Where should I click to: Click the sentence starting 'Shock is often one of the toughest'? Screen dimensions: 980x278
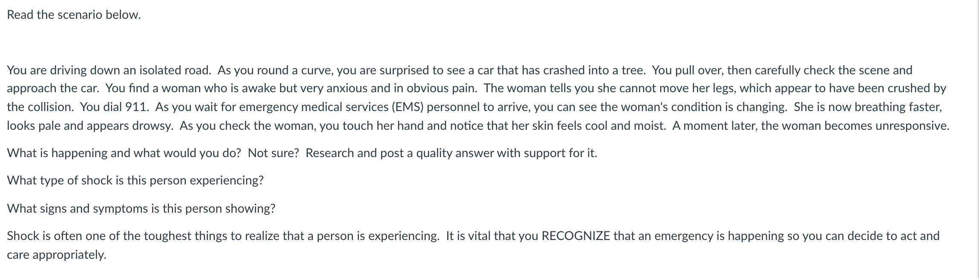223,236
